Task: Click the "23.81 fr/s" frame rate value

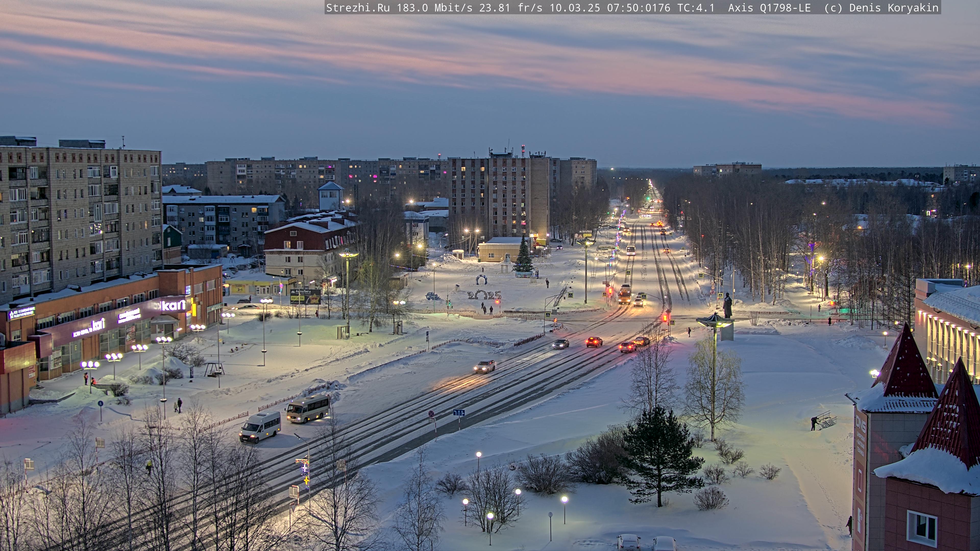Action: tap(511, 8)
